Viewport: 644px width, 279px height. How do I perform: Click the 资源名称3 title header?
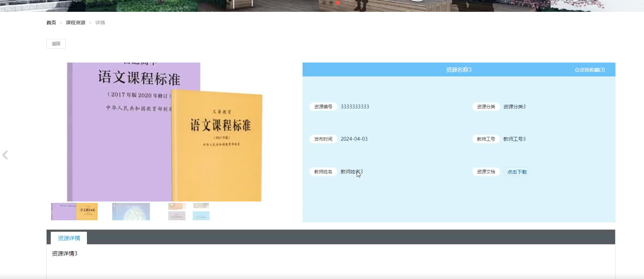(459, 70)
